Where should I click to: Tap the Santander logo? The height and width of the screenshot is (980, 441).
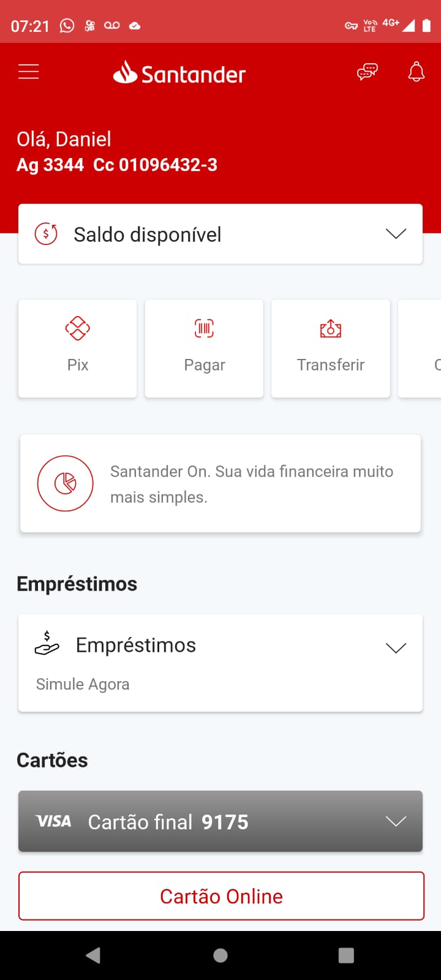tap(179, 73)
